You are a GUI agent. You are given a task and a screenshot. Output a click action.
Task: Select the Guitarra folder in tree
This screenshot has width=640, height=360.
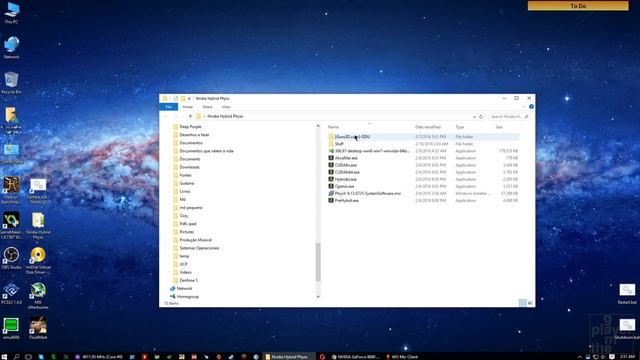pos(187,183)
